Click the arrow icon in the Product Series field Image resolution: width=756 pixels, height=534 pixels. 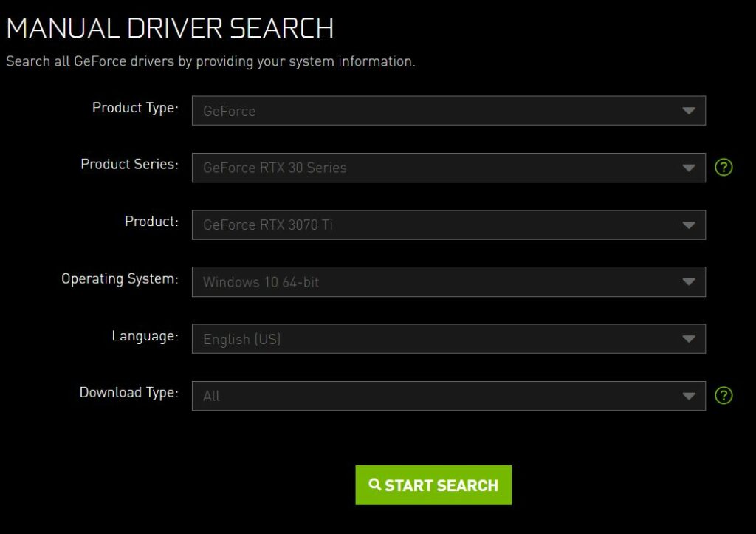[x=688, y=168]
